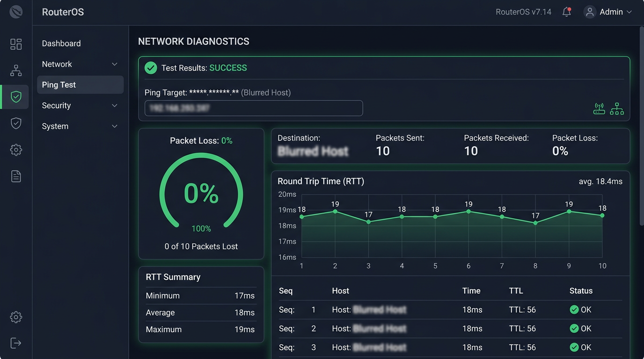This screenshot has width=644, height=359.
Task: Select Ping Test in the side menu
Action: [x=80, y=85]
